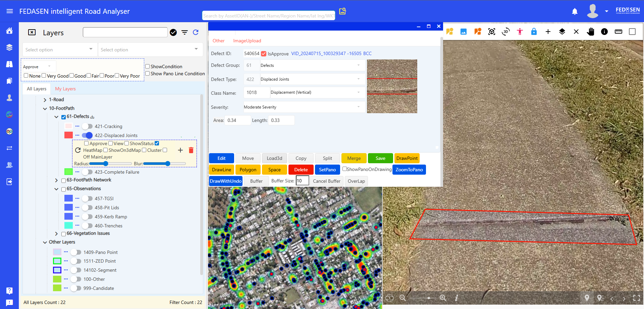This screenshot has height=309, width=644.
Task: Delete layer with red trash icon
Action: (191, 150)
